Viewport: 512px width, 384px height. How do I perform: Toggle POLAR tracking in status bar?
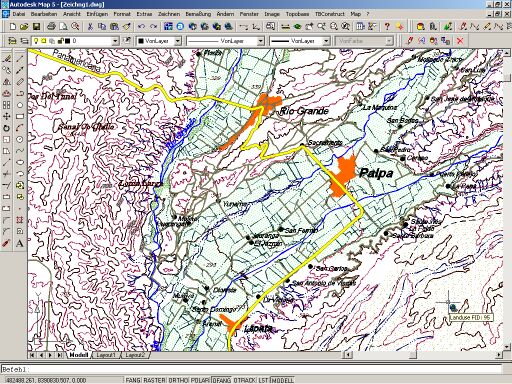[199, 380]
